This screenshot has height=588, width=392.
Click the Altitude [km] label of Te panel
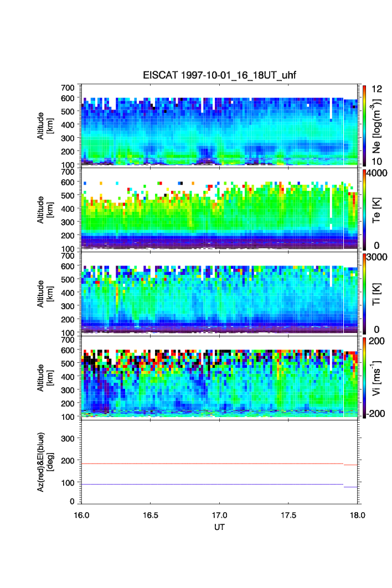[45, 210]
